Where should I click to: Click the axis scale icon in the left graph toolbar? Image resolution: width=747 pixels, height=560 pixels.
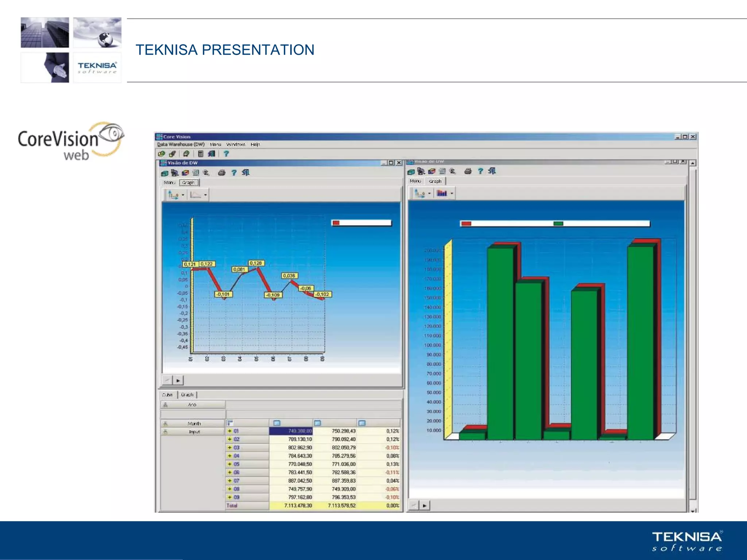tap(173, 195)
